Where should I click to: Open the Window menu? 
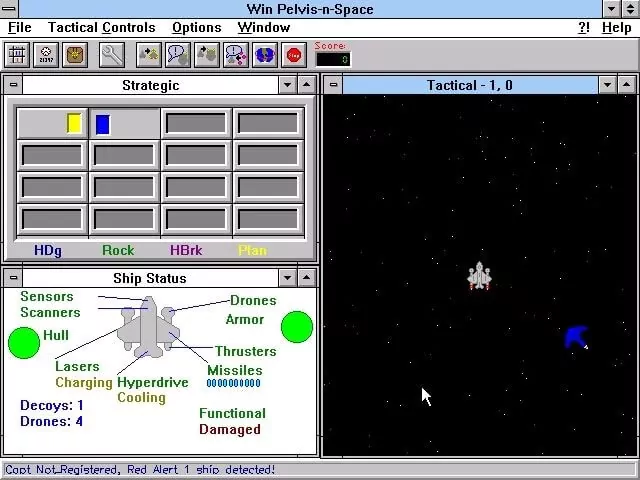[264, 28]
